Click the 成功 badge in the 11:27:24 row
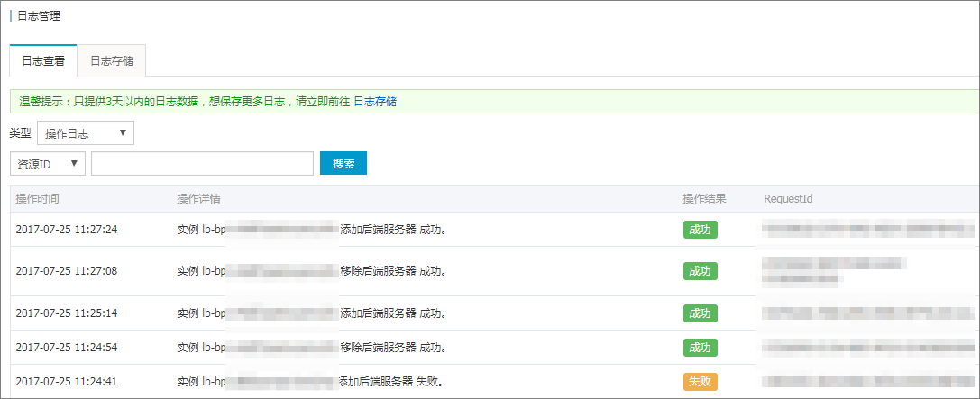The width and height of the screenshot is (980, 399). click(x=700, y=230)
